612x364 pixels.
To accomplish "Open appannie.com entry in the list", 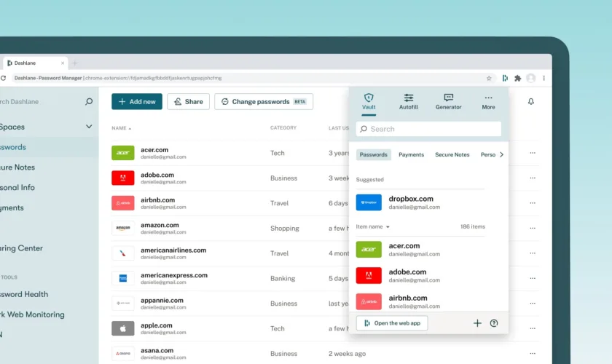I will 162,301.
